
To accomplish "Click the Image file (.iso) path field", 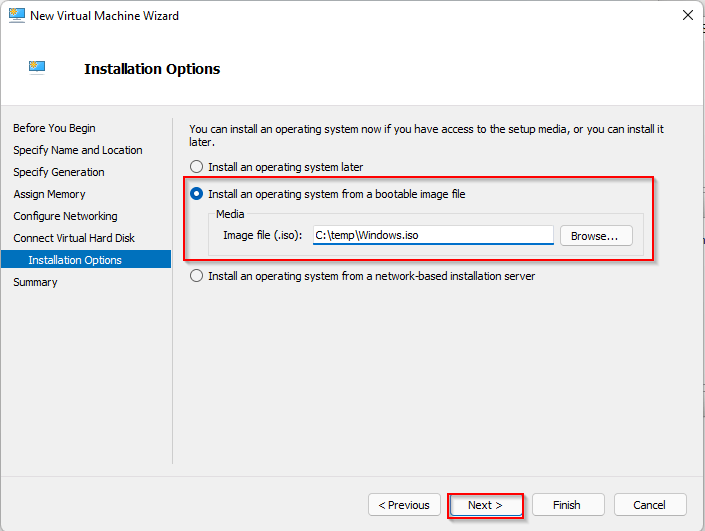I will tap(432, 235).
